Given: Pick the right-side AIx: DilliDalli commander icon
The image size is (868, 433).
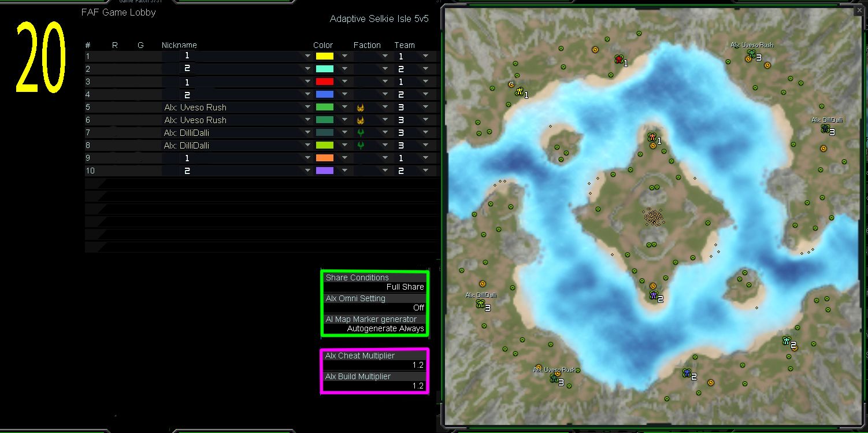Looking at the screenshot, I should click(x=825, y=128).
